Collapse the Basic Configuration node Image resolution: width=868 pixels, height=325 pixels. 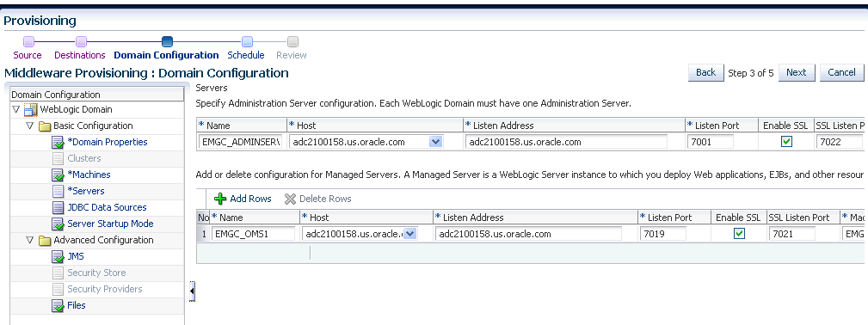click(30, 126)
